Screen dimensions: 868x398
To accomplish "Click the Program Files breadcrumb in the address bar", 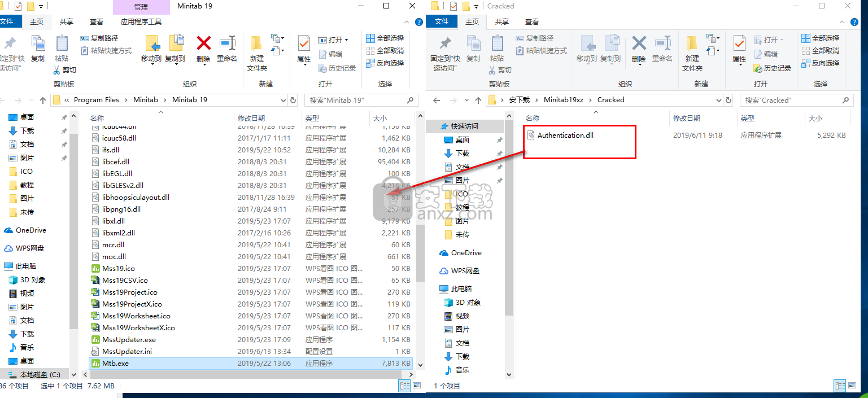I will click(x=97, y=100).
